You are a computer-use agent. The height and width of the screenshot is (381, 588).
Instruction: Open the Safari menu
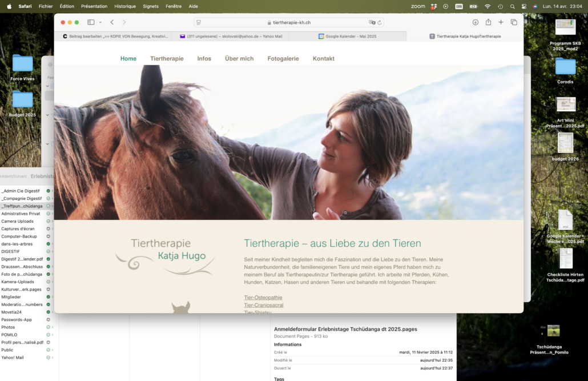25,6
